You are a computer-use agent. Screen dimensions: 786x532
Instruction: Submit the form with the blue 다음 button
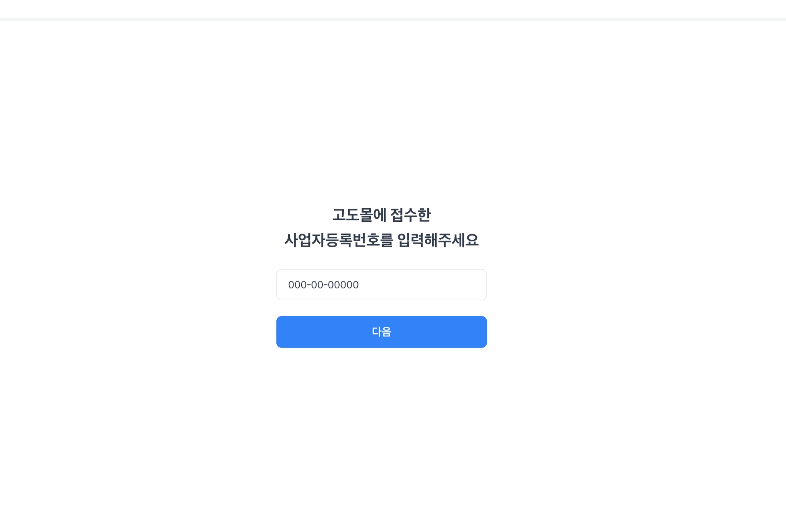381,332
